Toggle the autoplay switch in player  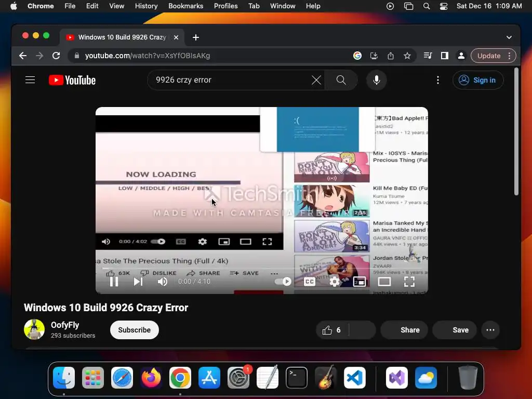coord(283,282)
